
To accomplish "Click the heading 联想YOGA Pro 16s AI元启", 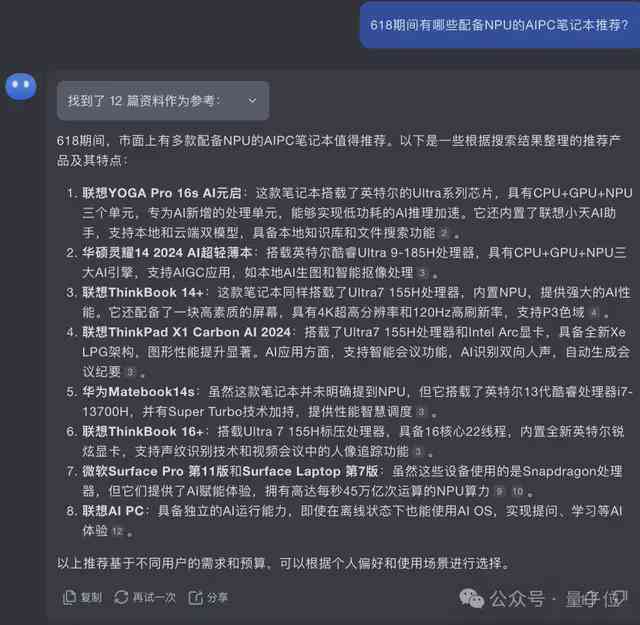I will coord(162,193).
